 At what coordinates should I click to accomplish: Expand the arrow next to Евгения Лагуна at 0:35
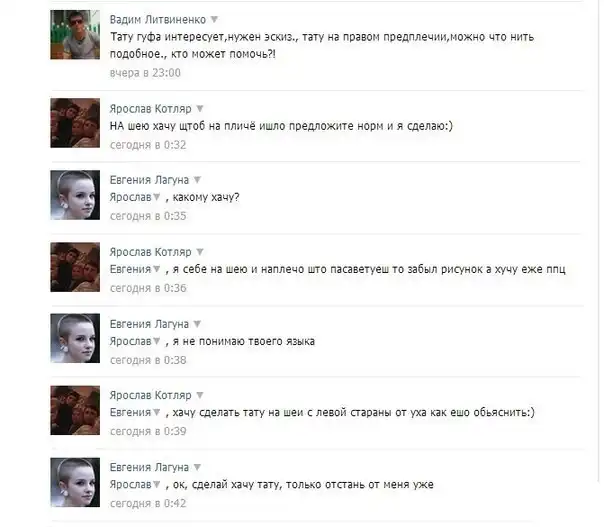coord(197,180)
